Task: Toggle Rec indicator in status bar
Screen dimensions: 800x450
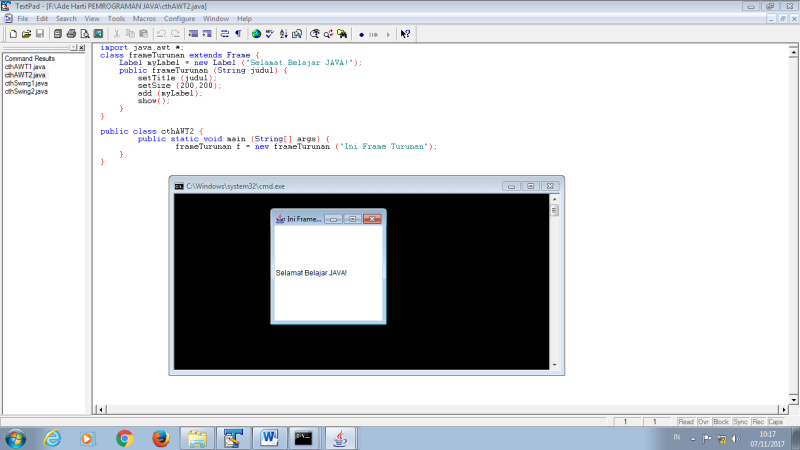Action: 758,422
